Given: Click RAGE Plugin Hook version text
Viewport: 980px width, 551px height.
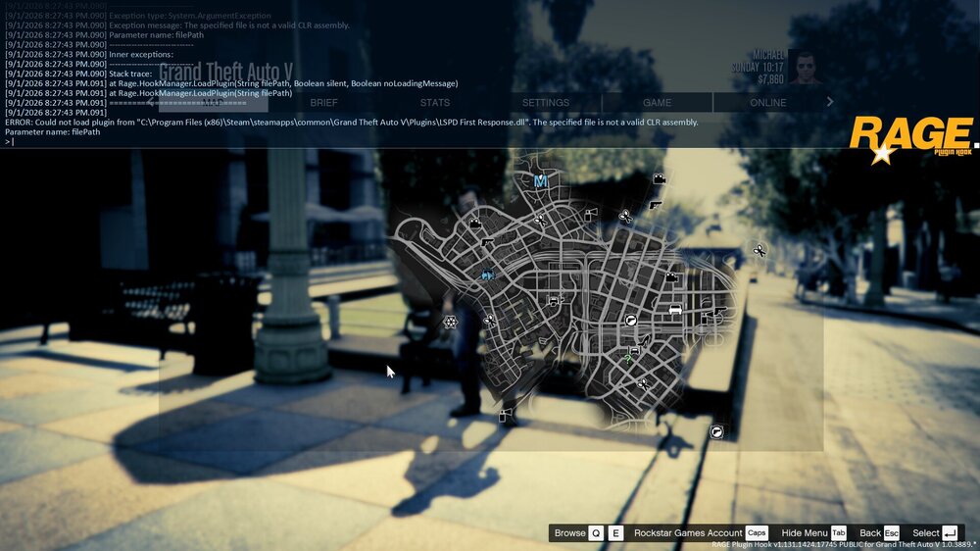Looking at the screenshot, I should pos(844,545).
